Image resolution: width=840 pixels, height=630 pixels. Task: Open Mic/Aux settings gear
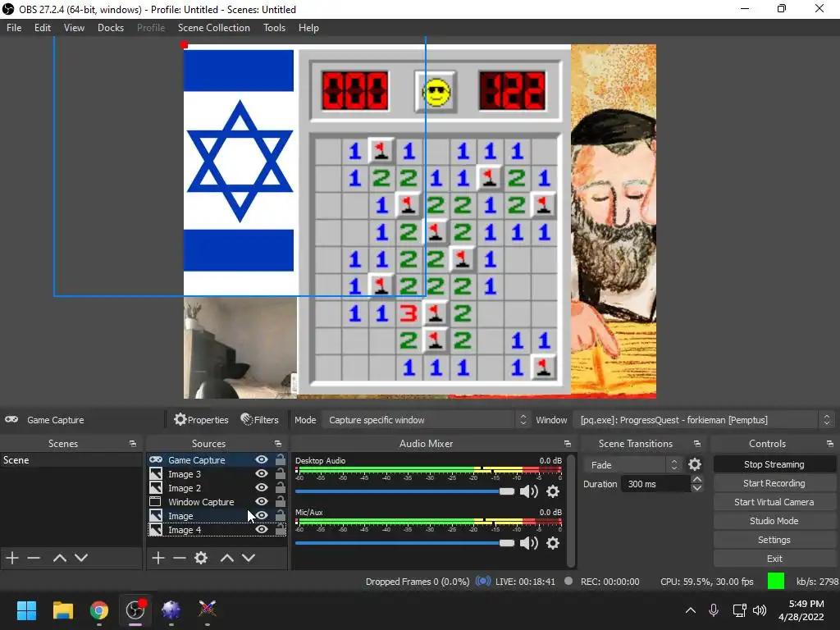pos(553,543)
